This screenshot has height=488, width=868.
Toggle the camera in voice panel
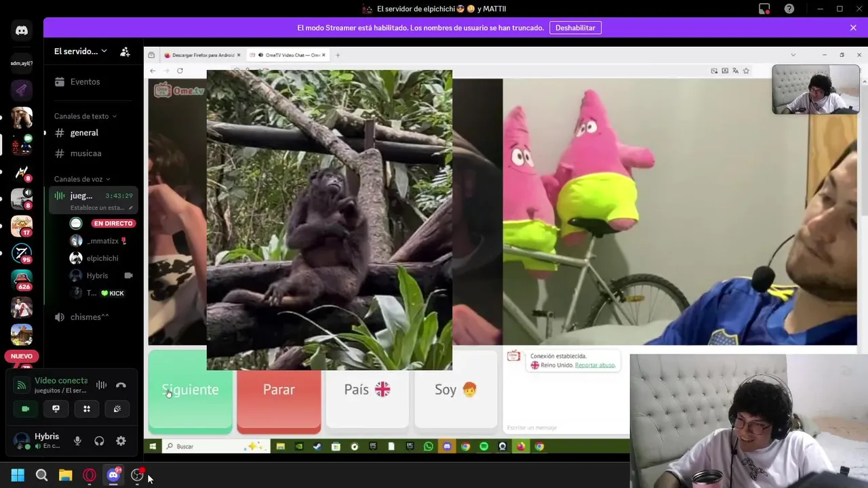(x=26, y=409)
